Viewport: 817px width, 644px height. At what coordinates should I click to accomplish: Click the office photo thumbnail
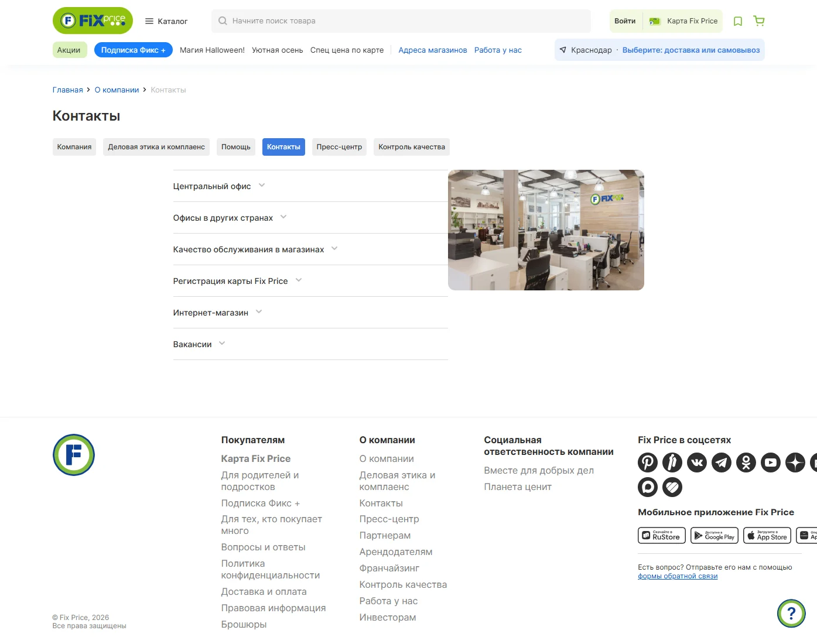tap(546, 230)
